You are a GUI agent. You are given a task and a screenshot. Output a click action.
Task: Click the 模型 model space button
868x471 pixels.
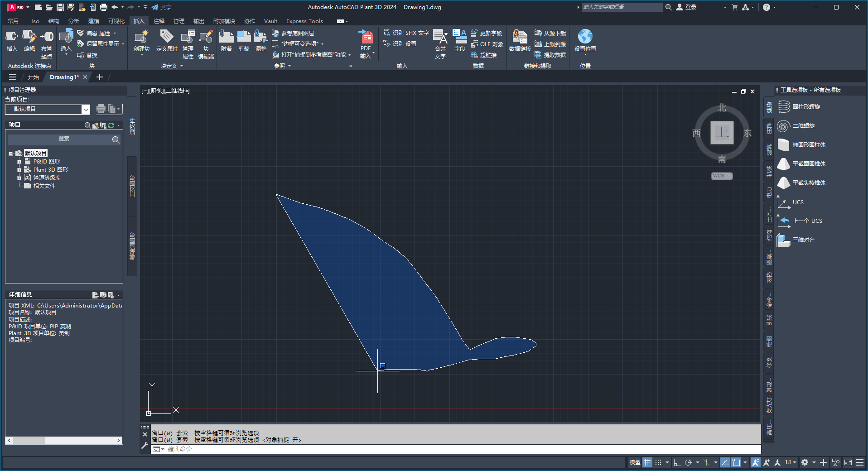635,462
